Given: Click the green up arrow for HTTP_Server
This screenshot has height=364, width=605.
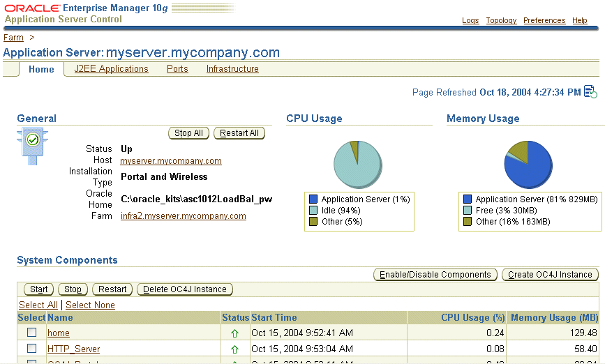Looking at the screenshot, I should tap(234, 349).
